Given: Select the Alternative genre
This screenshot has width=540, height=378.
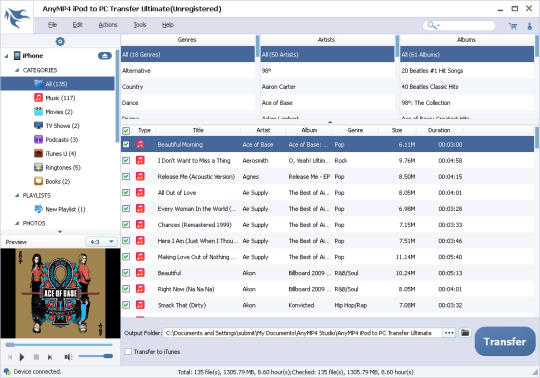Looking at the screenshot, I should 188,71.
